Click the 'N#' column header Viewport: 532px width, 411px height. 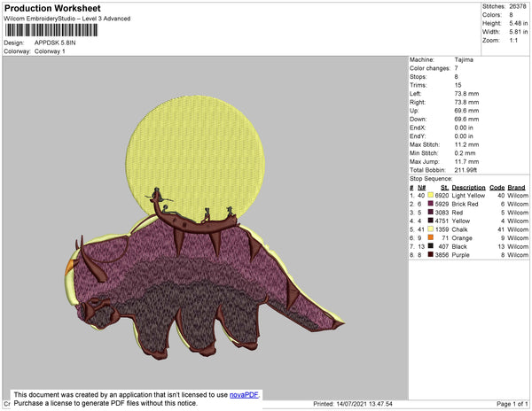[421, 188]
